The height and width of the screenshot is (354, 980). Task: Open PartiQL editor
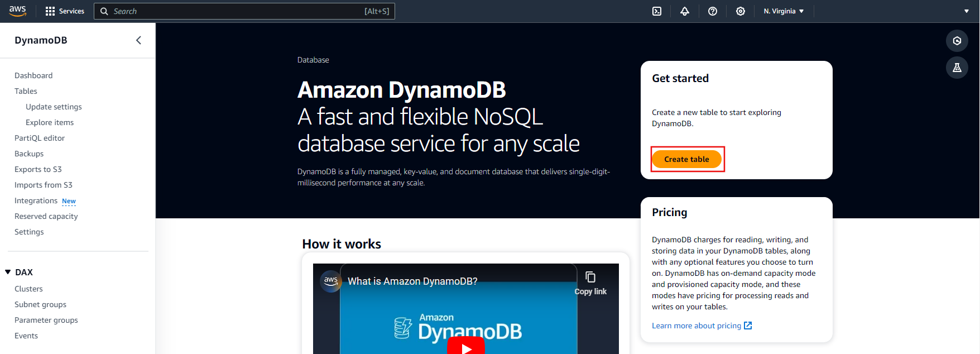click(x=40, y=138)
